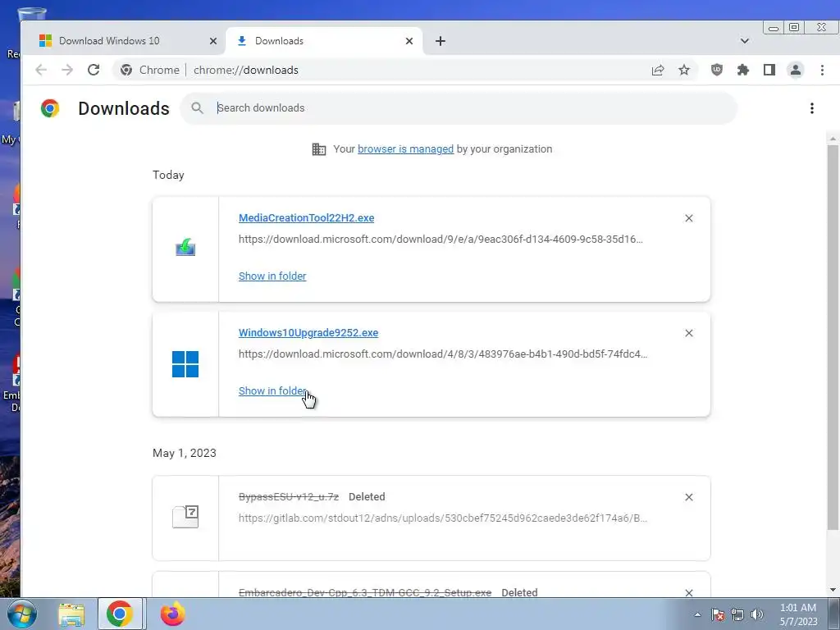Open the network tray icon

tap(737, 614)
